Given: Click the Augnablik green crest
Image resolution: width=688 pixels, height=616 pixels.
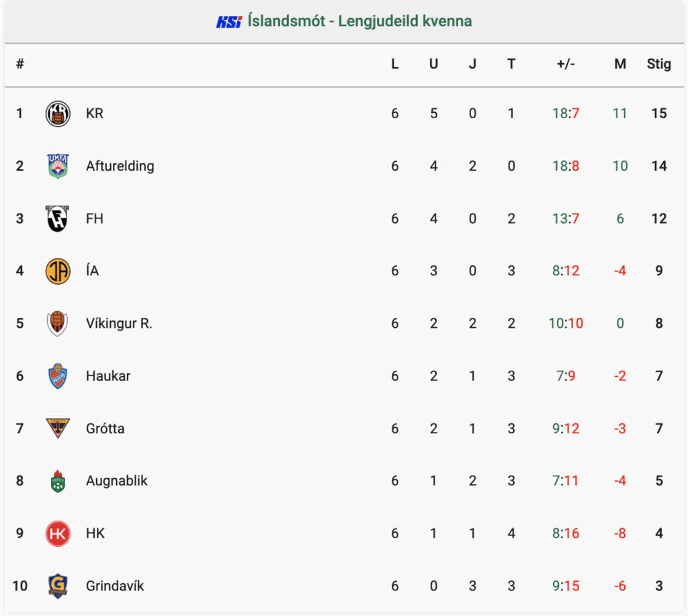Looking at the screenshot, I should (58, 481).
